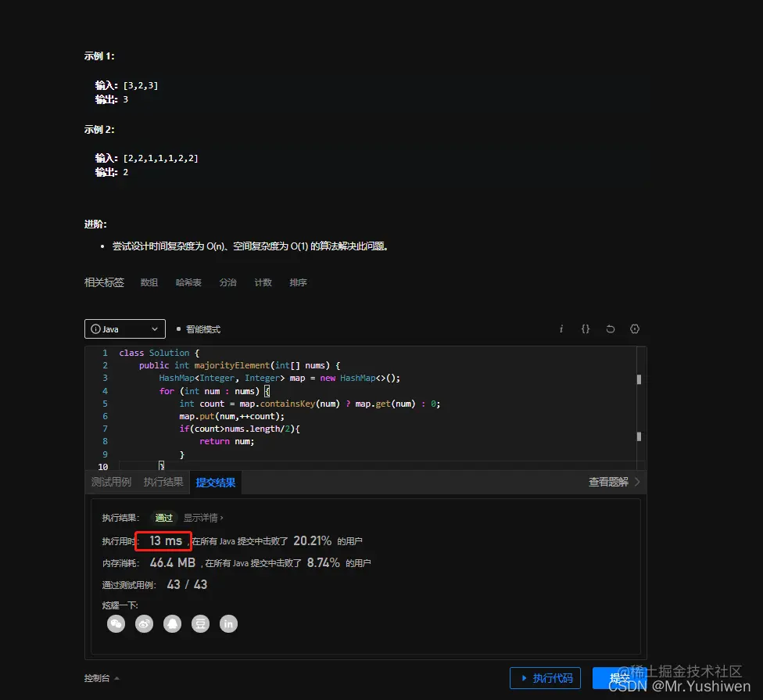Click line number 1 in gutter
The image size is (763, 700).
(x=105, y=353)
